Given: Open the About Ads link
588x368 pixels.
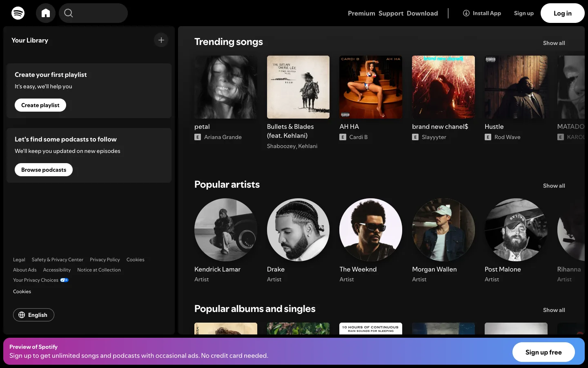Looking at the screenshot, I should [25, 270].
